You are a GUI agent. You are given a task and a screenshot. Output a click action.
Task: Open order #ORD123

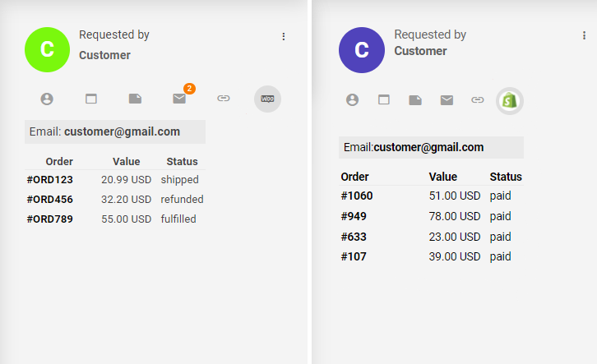(x=49, y=179)
